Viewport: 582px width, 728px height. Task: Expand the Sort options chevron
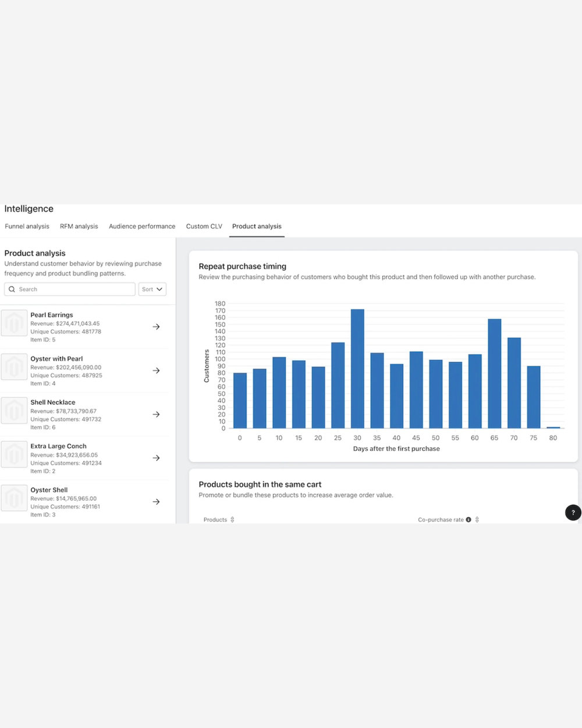tap(158, 289)
